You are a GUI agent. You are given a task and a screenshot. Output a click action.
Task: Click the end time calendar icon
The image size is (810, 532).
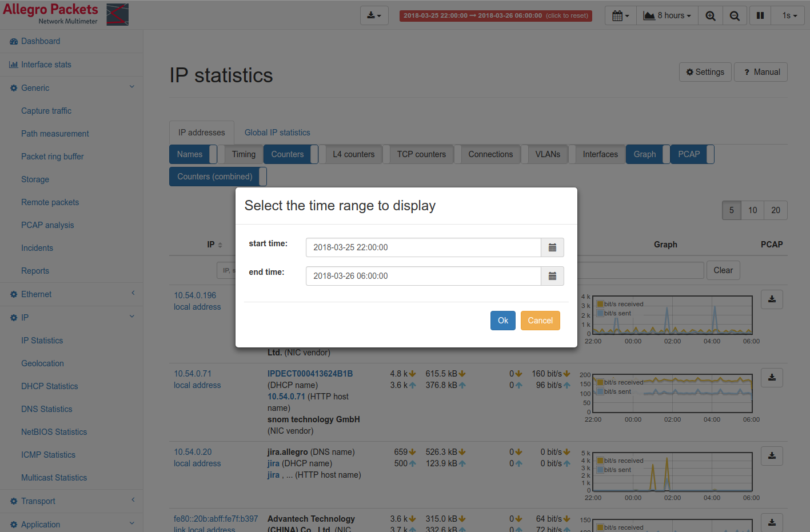pyautogui.click(x=552, y=276)
